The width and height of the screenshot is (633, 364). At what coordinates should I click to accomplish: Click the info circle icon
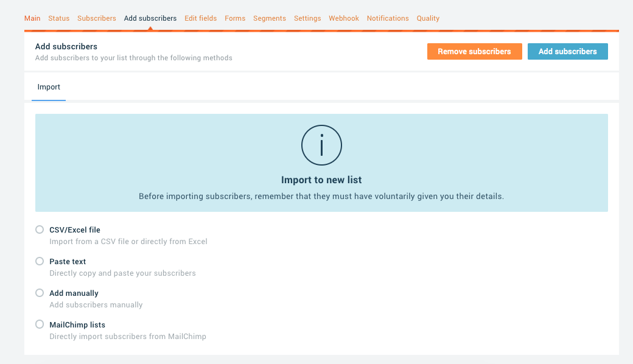coord(321,145)
